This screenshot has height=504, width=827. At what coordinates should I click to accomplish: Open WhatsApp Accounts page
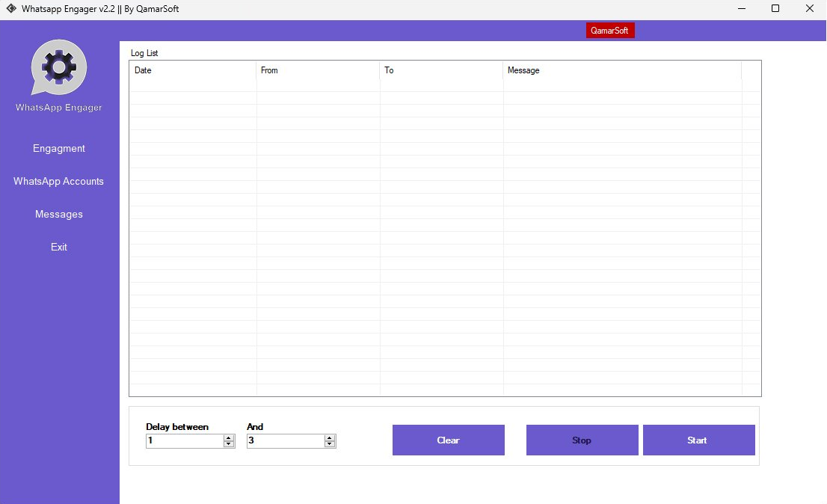tap(59, 181)
